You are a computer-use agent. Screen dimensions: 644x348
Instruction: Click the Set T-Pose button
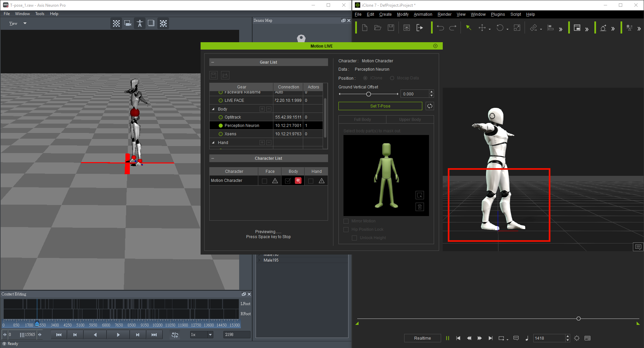[380, 106]
